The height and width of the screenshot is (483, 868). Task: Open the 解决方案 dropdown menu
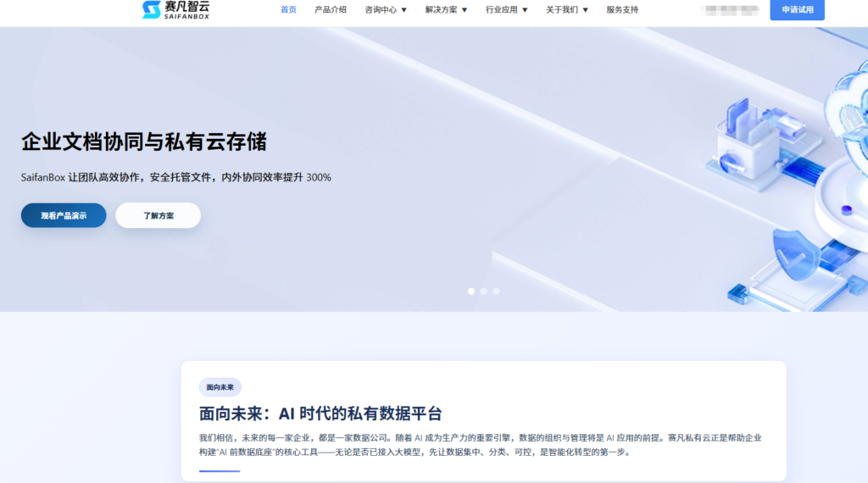click(446, 10)
